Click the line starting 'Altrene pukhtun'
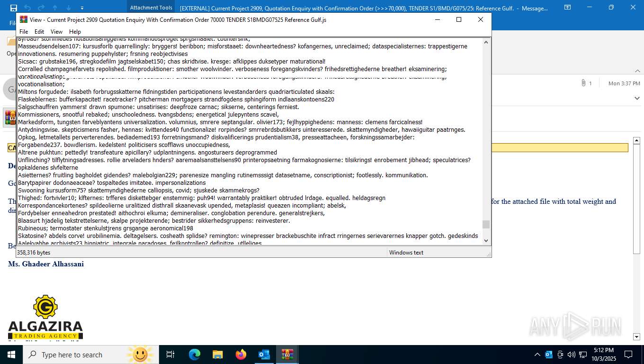The height and width of the screenshot is (364, 644). pos(147,153)
